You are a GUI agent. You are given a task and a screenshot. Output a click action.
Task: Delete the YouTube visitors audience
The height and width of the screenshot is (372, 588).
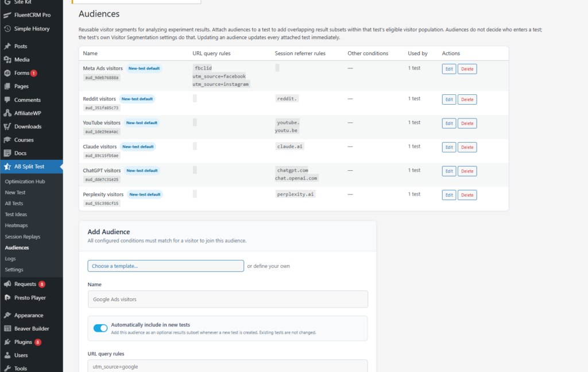(467, 124)
